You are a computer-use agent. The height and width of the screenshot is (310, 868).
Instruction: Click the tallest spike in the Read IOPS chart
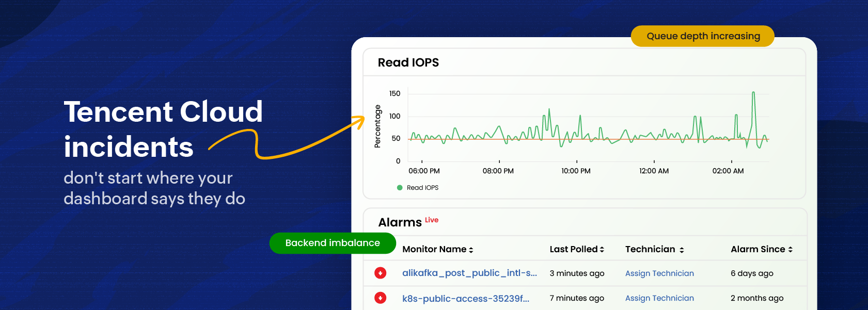pyautogui.click(x=754, y=92)
